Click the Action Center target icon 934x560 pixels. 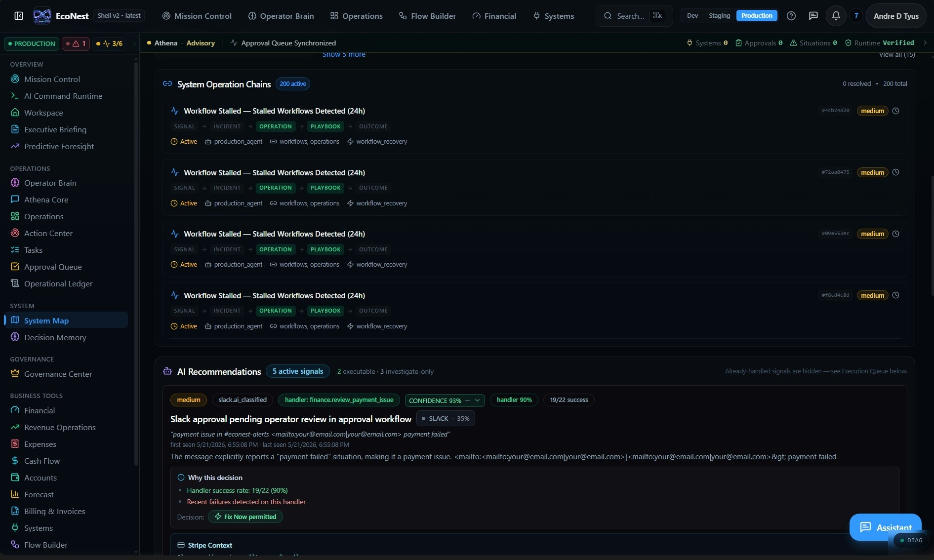(15, 233)
